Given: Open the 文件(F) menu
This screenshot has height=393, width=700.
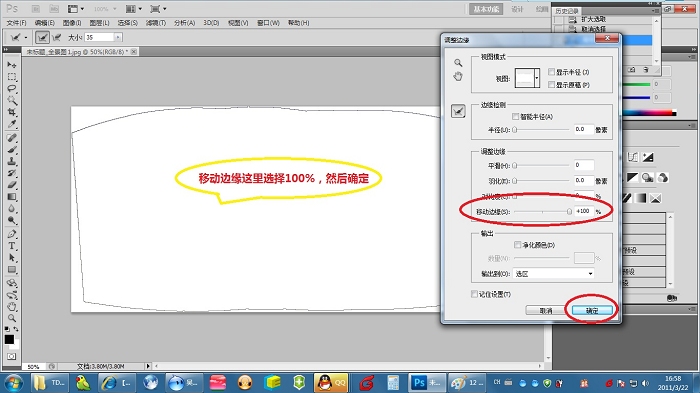Looking at the screenshot, I should pyautogui.click(x=17, y=23).
